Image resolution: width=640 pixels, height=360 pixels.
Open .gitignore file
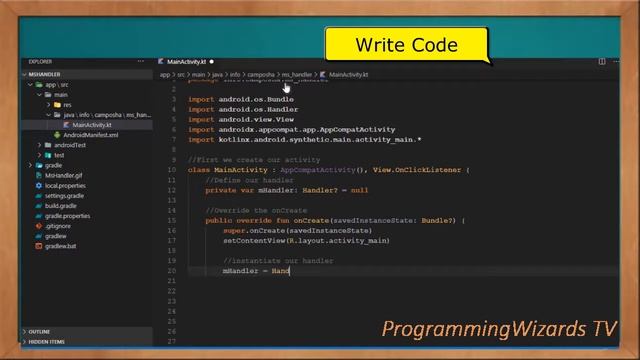point(58,226)
